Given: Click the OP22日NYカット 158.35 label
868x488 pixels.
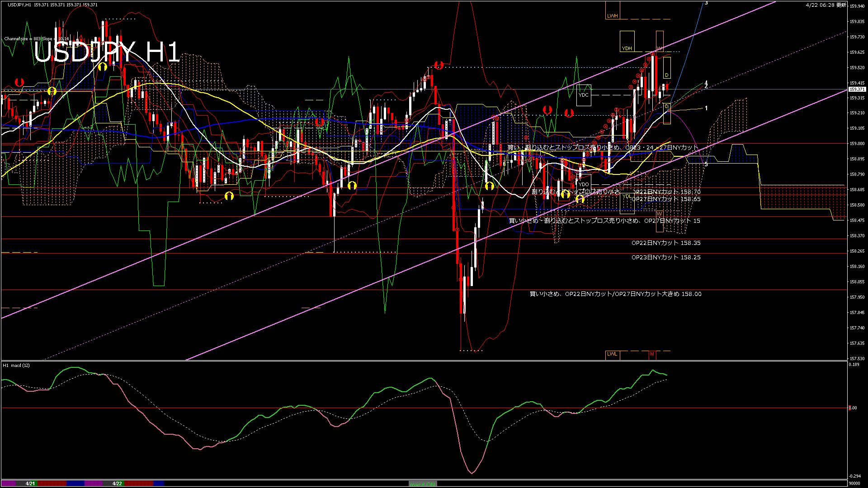Looking at the screenshot, I should (666, 243).
